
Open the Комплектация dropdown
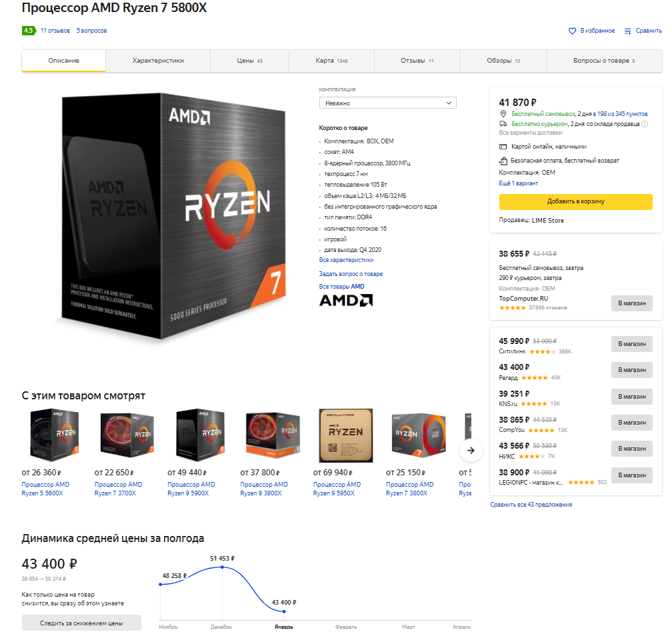point(387,103)
